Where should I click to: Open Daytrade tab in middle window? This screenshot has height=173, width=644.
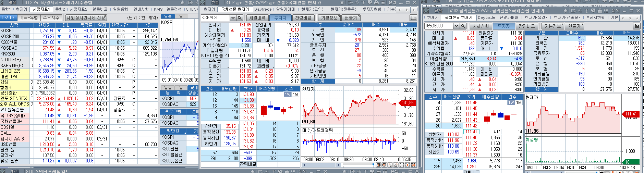(263, 9)
